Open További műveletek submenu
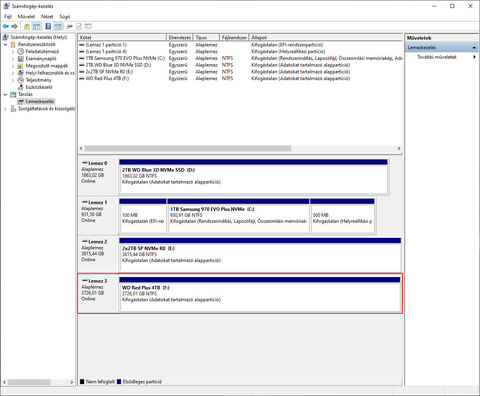 (442, 57)
